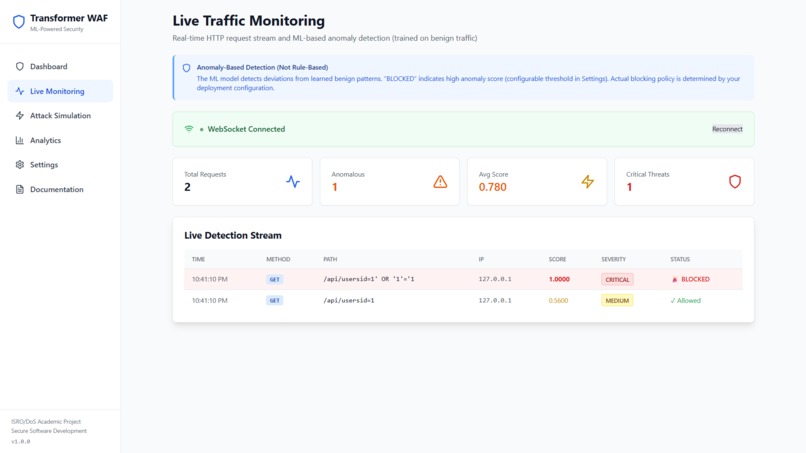Image resolution: width=806 pixels, height=453 pixels.
Task: Click the warning triangle on Anomalous card
Action: click(440, 182)
